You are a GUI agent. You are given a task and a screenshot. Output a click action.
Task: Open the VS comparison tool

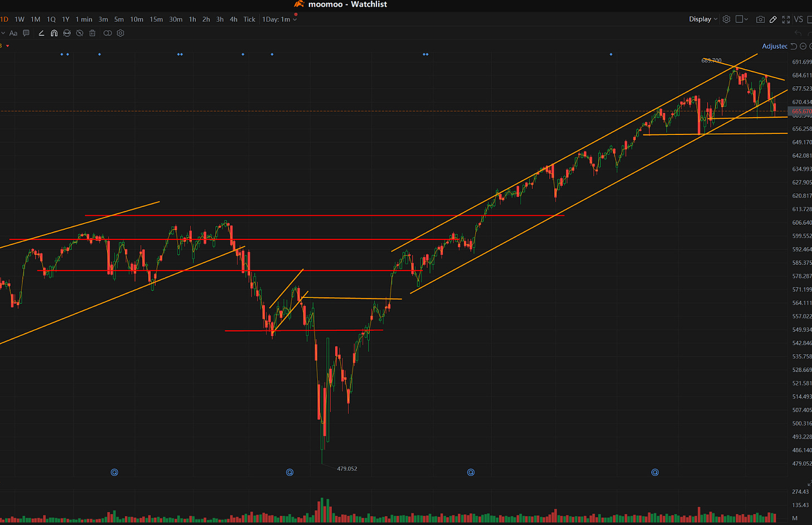point(799,19)
